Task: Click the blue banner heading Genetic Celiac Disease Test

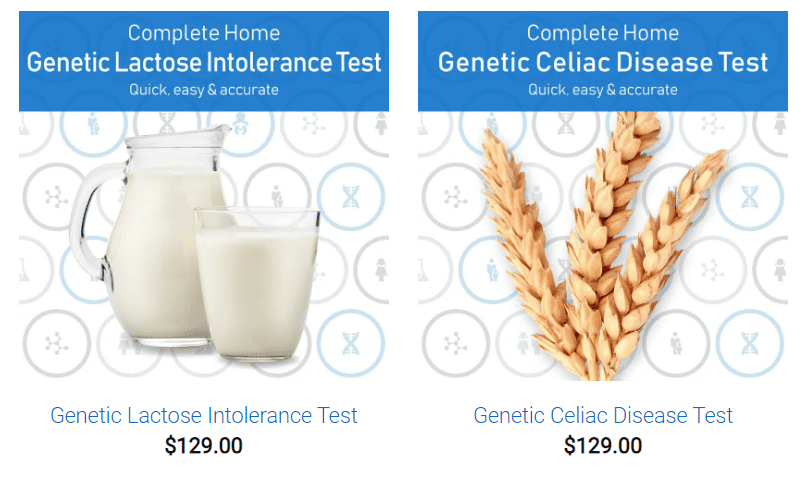Action: [x=603, y=63]
